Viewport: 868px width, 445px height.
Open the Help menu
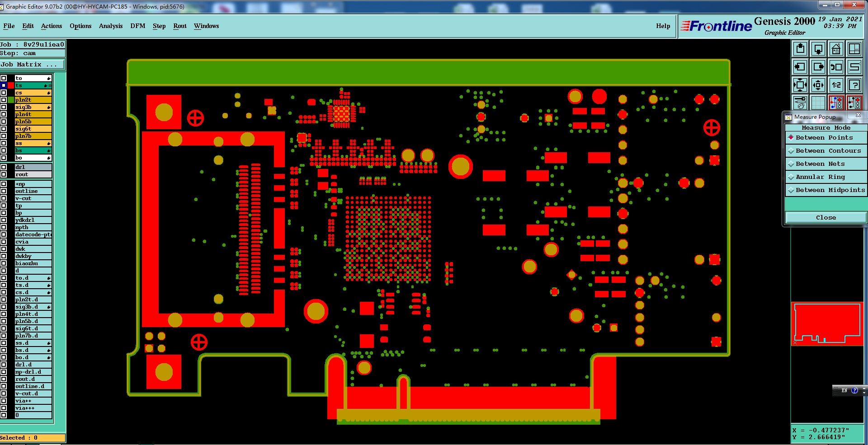[x=663, y=26]
